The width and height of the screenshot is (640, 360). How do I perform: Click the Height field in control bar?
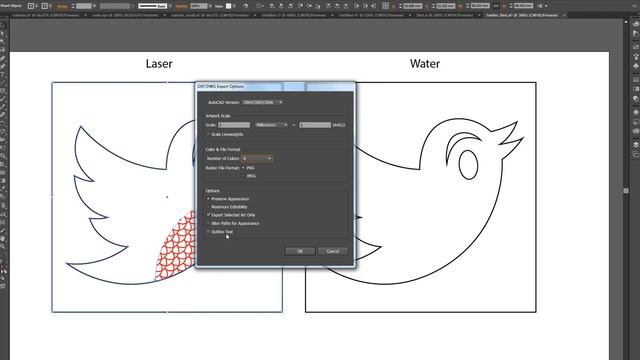(523, 6)
